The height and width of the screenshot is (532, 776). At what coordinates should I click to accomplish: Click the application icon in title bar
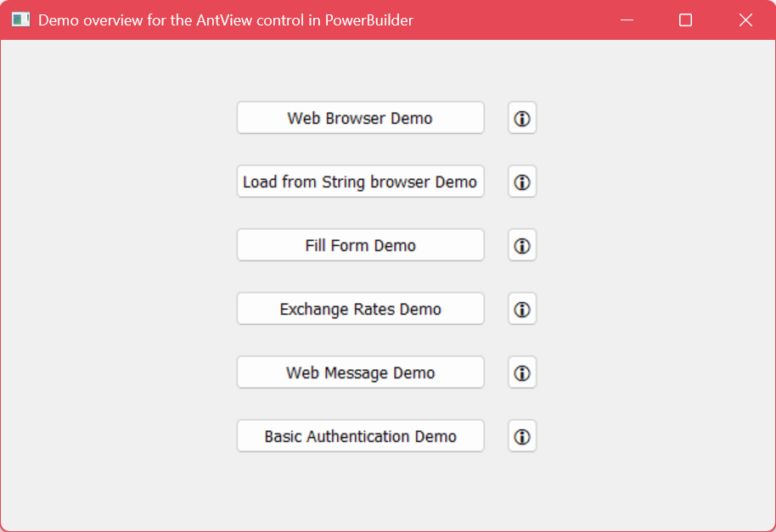click(x=20, y=20)
